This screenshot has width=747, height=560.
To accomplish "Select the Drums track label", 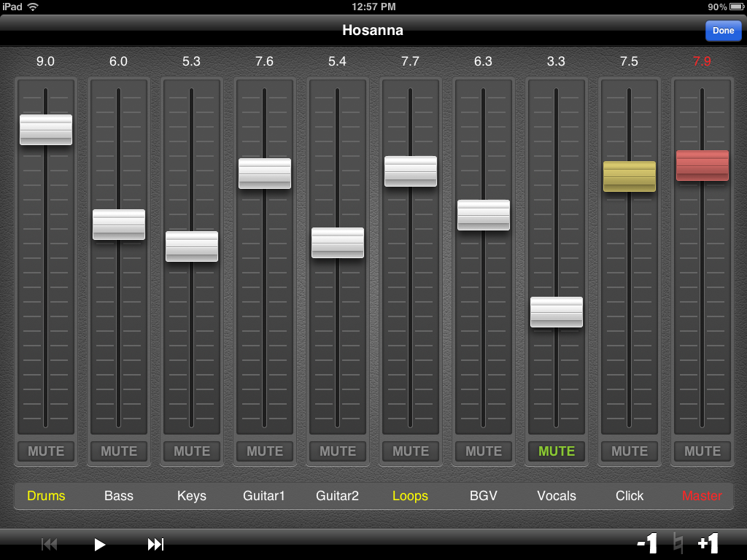I will (46, 496).
